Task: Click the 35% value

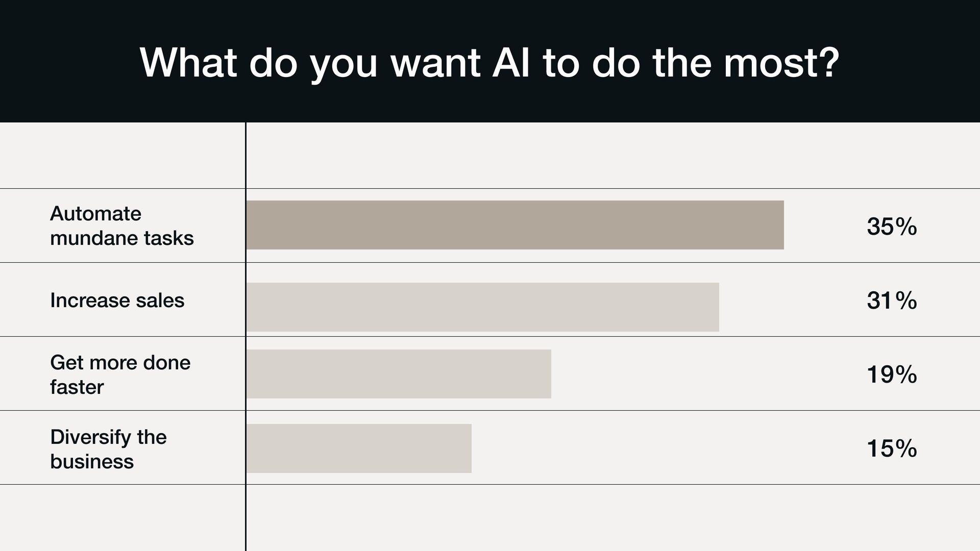Action: [x=891, y=226]
